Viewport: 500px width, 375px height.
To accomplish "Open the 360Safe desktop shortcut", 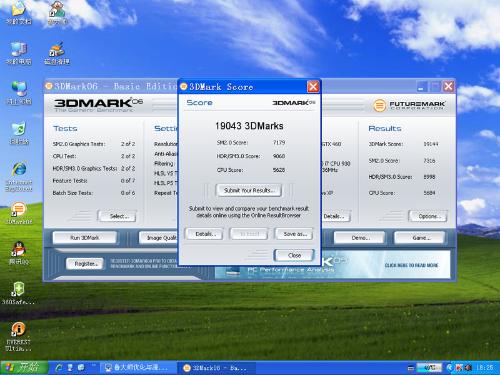I will 18,293.
